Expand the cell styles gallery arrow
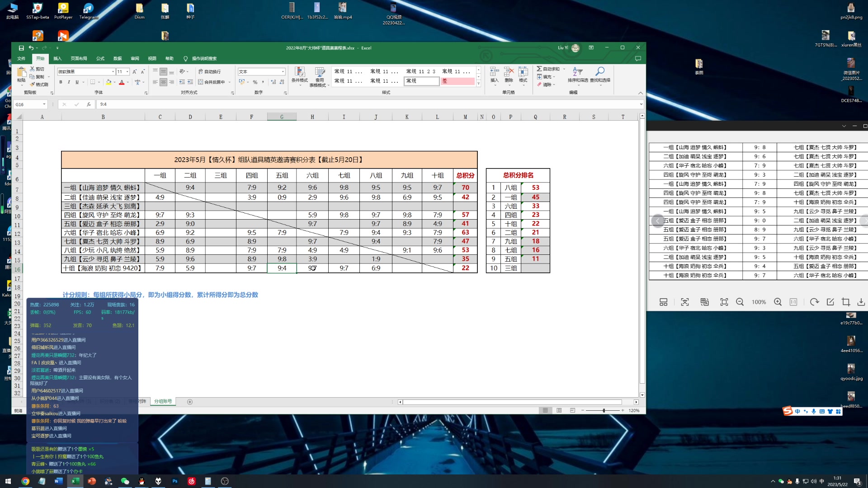868x488 pixels. tap(478, 84)
